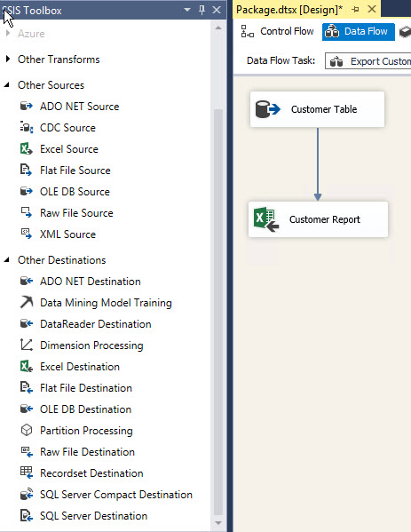
Task: Click the Customer Report Excel icon
Action: tap(266, 219)
